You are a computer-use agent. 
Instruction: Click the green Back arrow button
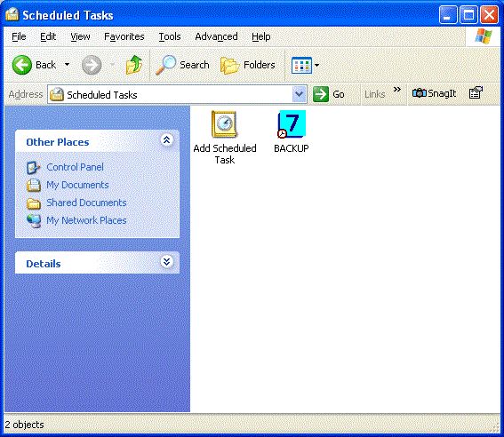pos(22,65)
